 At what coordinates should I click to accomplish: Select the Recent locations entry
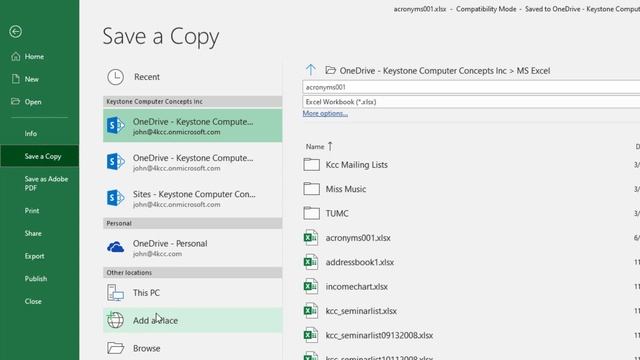[x=192, y=77]
